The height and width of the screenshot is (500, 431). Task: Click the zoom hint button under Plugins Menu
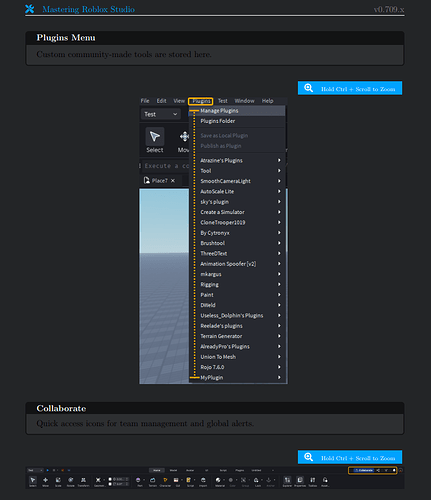(x=350, y=88)
